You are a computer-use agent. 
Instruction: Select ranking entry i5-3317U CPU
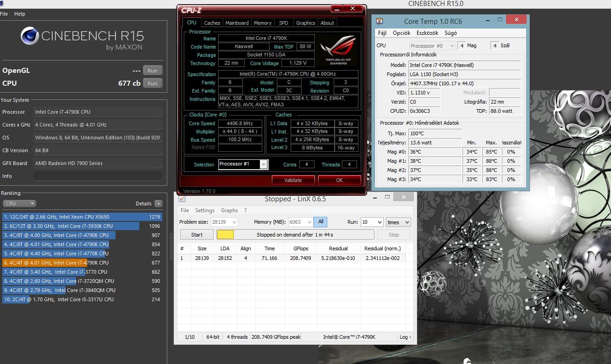tap(82, 299)
